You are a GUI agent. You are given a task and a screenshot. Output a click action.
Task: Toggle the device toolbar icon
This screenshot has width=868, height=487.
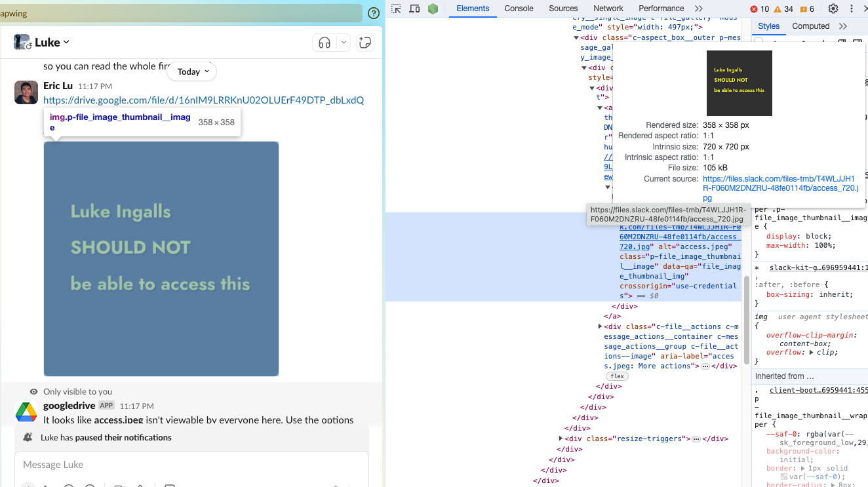pyautogui.click(x=414, y=9)
